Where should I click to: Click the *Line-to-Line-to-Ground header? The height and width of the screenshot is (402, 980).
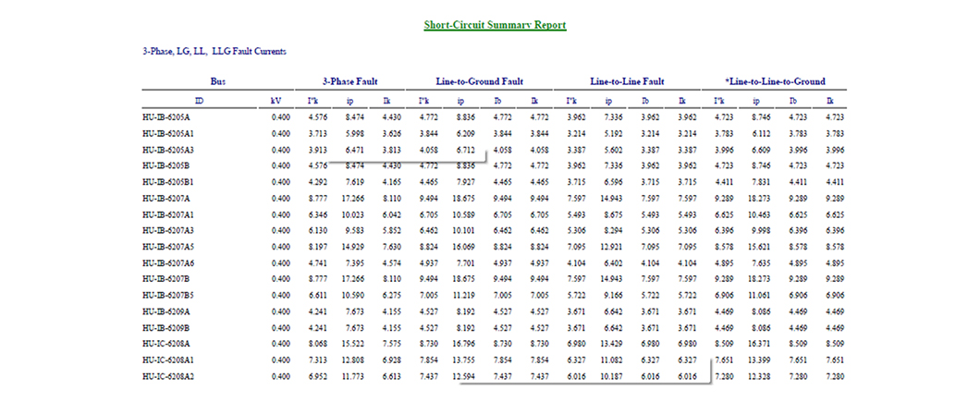[775, 81]
